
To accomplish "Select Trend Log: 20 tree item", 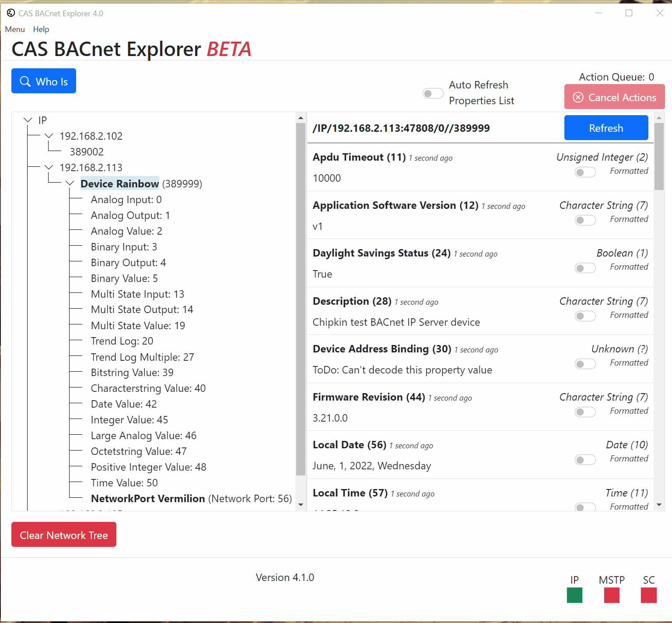I will 122,341.
